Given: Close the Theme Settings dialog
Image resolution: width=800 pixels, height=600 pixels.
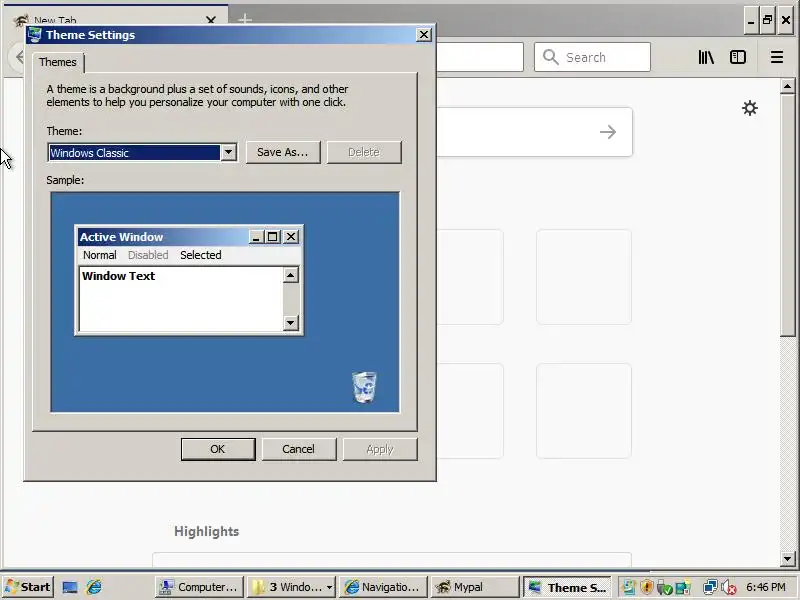Looking at the screenshot, I should [424, 35].
